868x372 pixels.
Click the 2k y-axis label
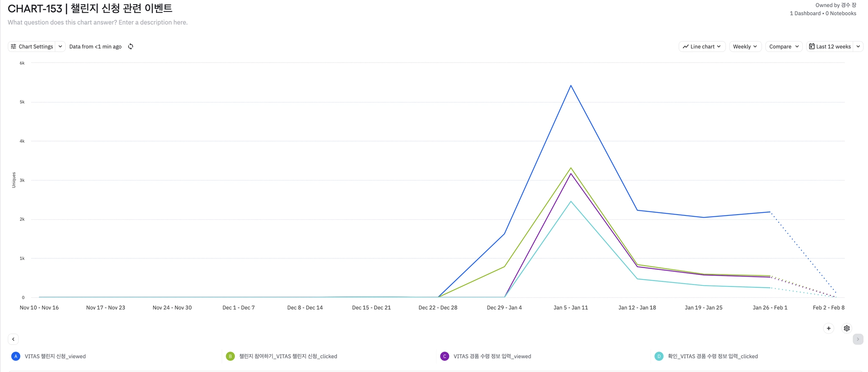tap(22, 219)
